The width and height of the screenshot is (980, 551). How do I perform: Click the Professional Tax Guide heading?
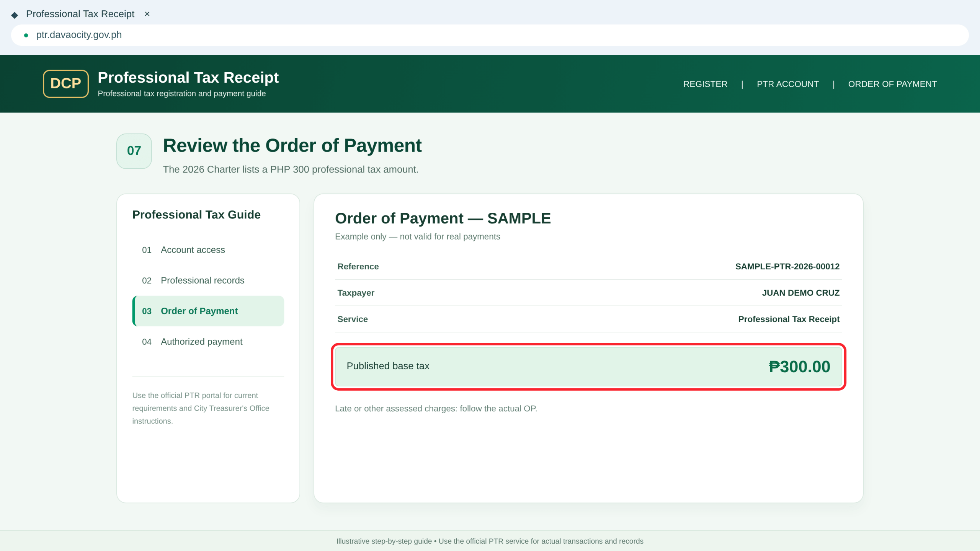point(196,215)
